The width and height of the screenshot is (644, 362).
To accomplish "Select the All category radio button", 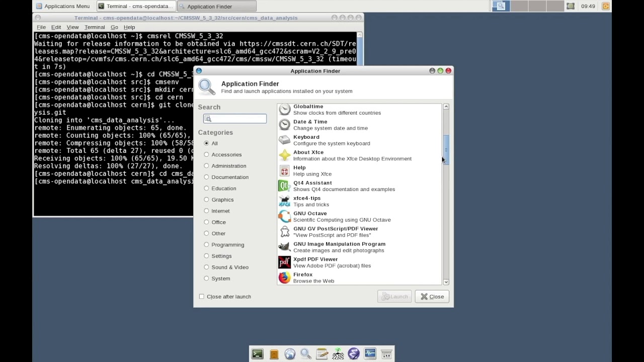I will [x=206, y=143].
